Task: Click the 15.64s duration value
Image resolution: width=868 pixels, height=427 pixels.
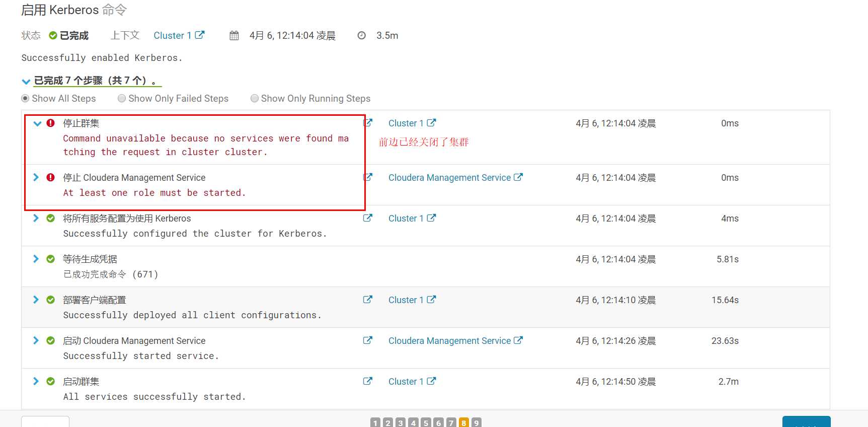Action: [725, 300]
